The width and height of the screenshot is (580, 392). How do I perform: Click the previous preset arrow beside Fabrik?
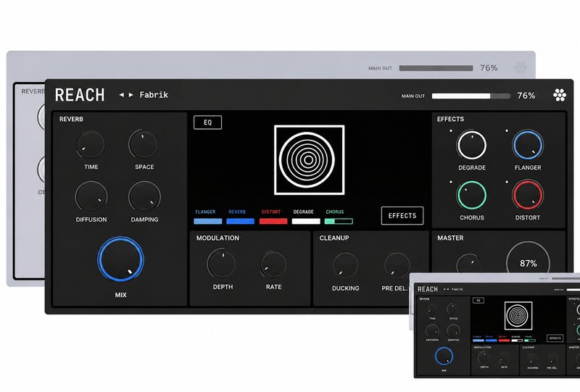tap(121, 95)
